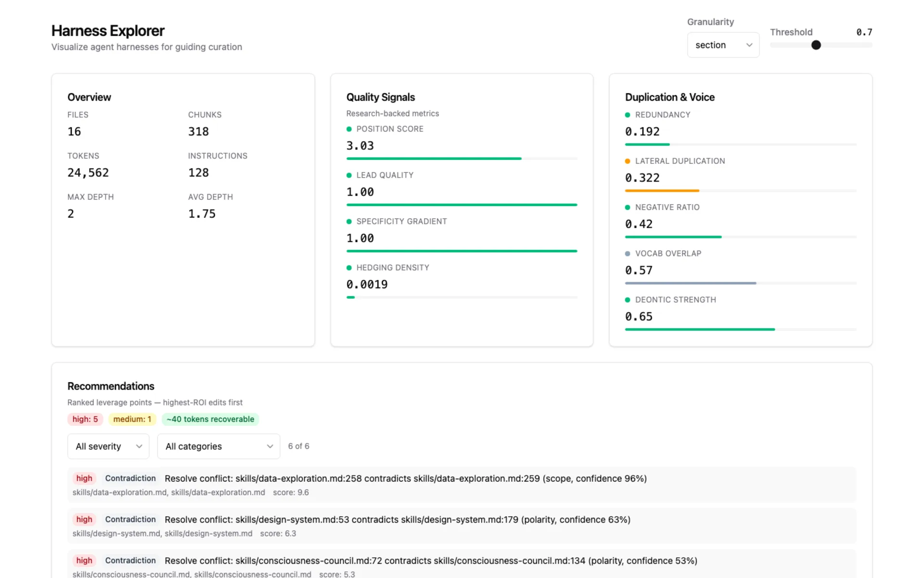
Task: Click the Specificity Gradient status dot
Action: [349, 222]
